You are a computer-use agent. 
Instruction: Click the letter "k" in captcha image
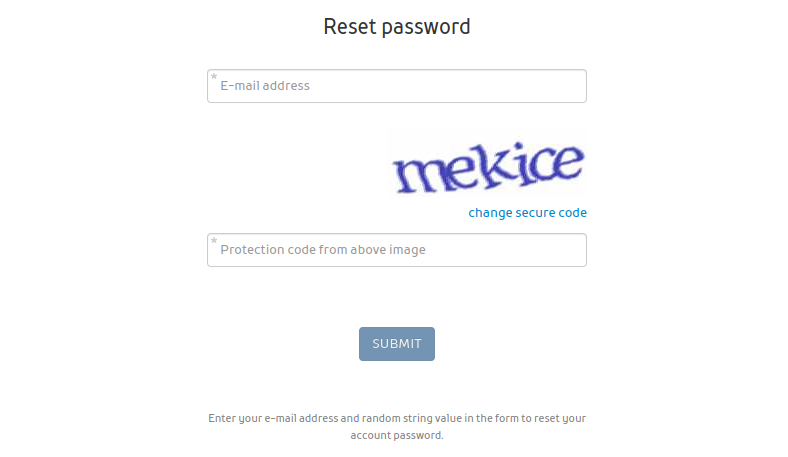(x=486, y=167)
